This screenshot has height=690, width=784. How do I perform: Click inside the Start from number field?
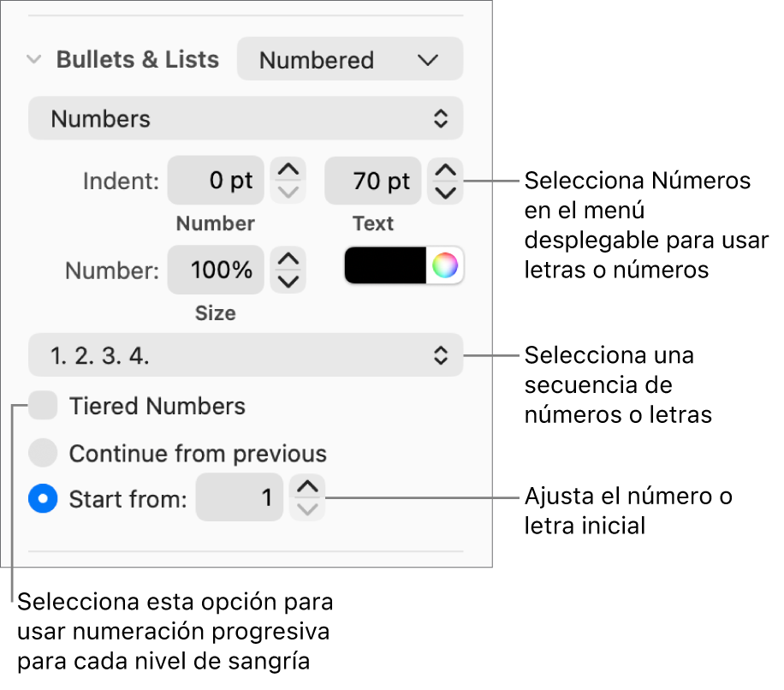(x=240, y=497)
